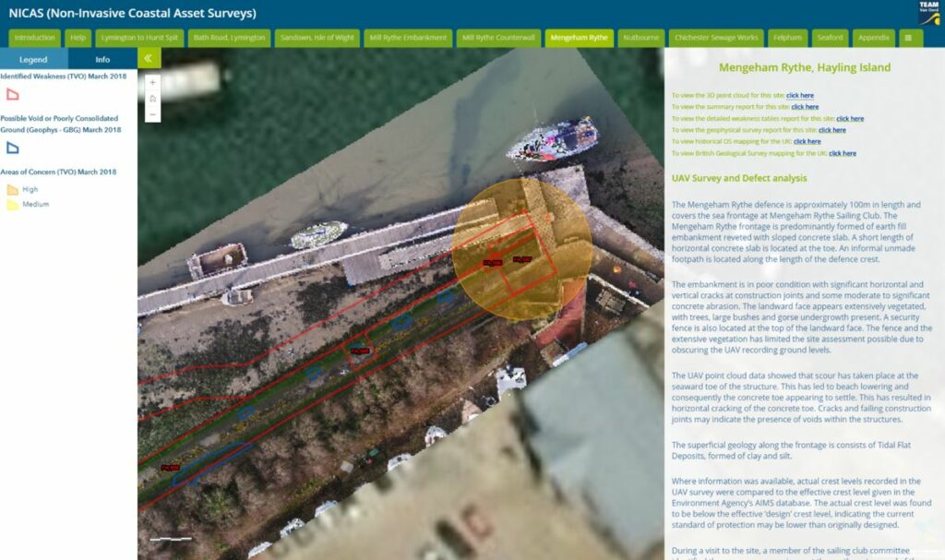Switch to the Legend tab
The width and height of the screenshot is (945, 560).
tap(33, 59)
